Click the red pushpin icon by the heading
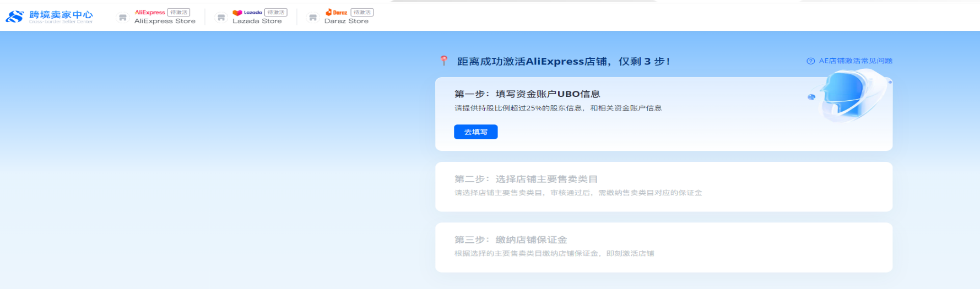Screen dimensions: 980x289 coord(443,61)
